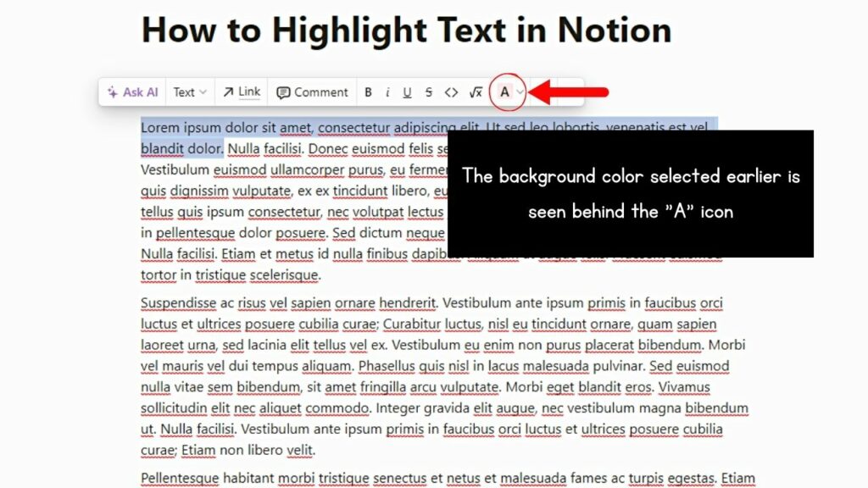Expand the chevron next to Text
The width and height of the screenshot is (868, 488).
pyautogui.click(x=203, y=92)
